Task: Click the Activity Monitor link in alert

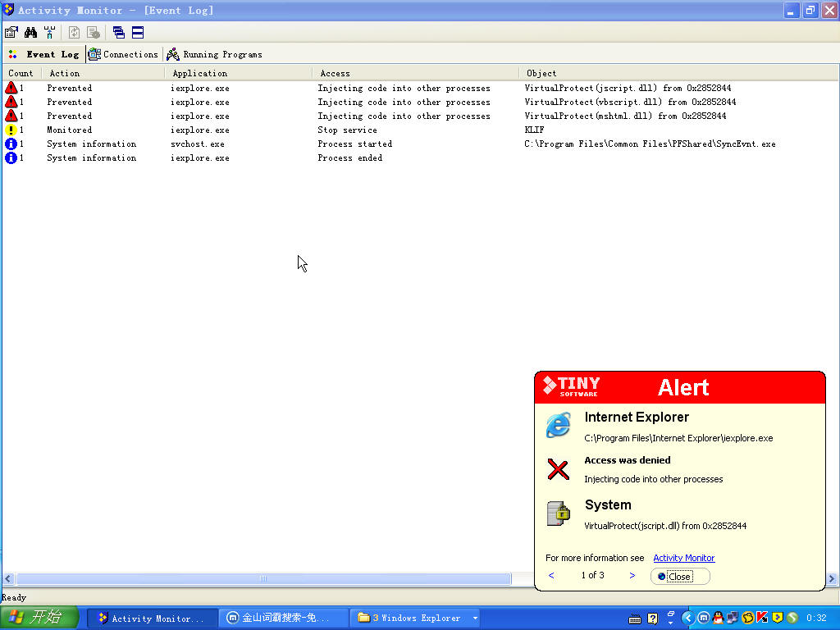Action: pyautogui.click(x=683, y=558)
